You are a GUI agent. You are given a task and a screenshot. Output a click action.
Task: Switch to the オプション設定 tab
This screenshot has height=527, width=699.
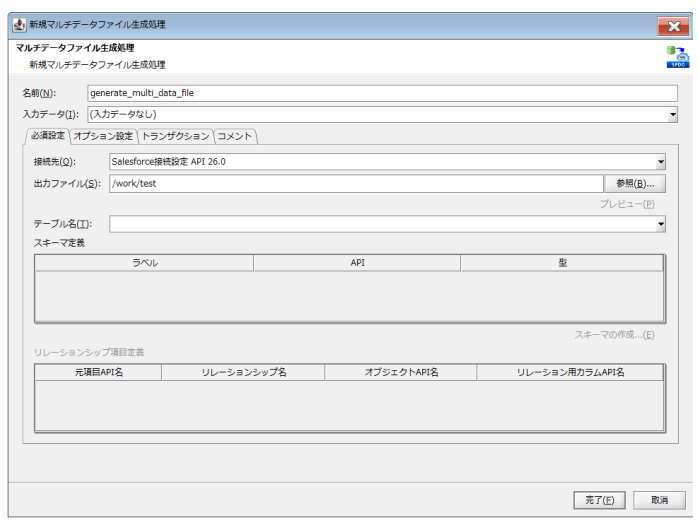click(x=103, y=136)
